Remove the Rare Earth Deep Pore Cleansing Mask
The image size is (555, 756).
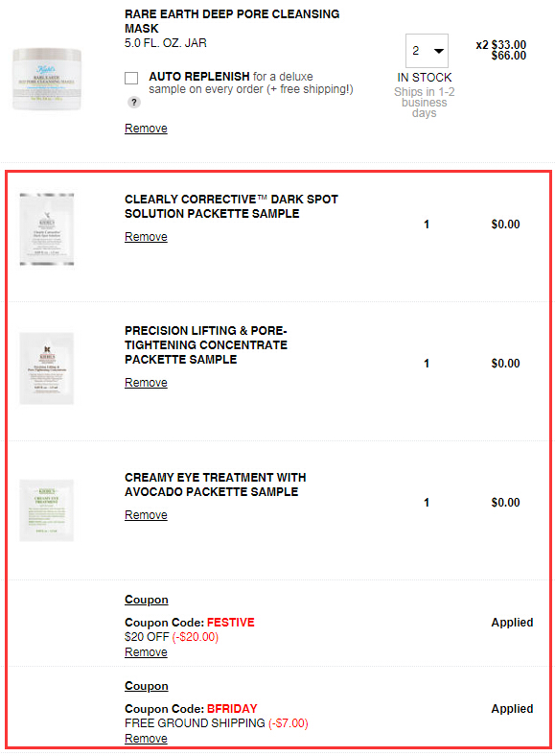146,129
